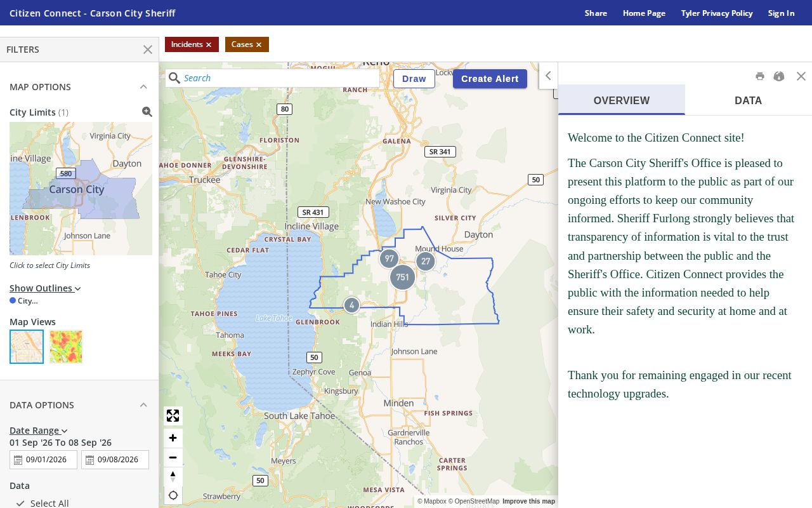Click the 27 incident cluster marker

425,261
